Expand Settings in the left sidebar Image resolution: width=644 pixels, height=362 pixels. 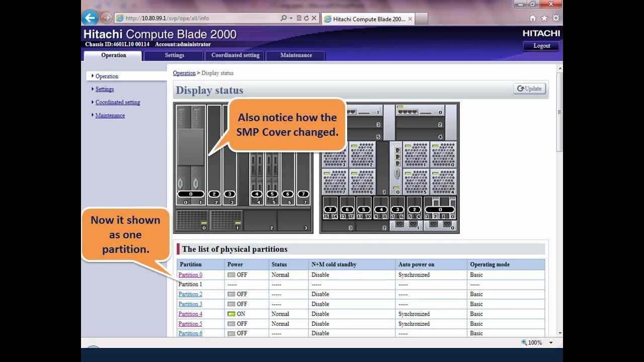[x=104, y=89]
